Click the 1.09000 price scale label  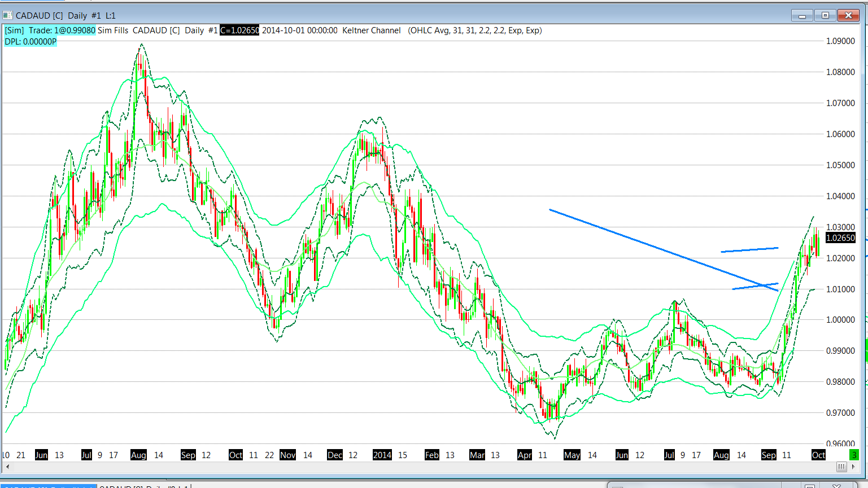[x=840, y=41]
